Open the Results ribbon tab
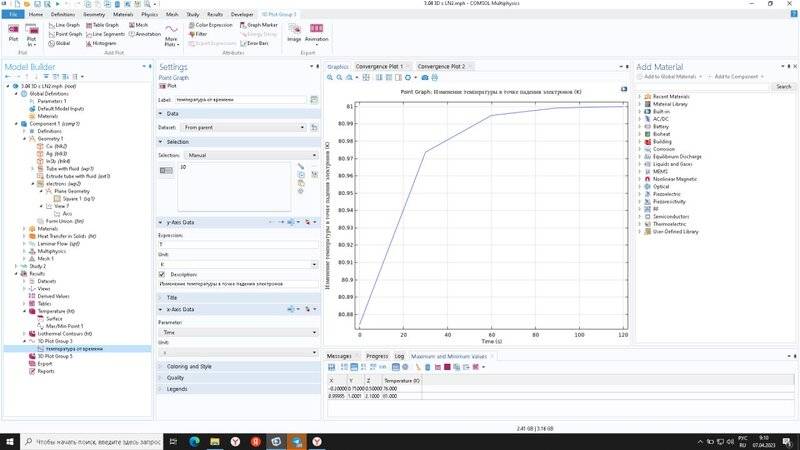 click(x=215, y=15)
